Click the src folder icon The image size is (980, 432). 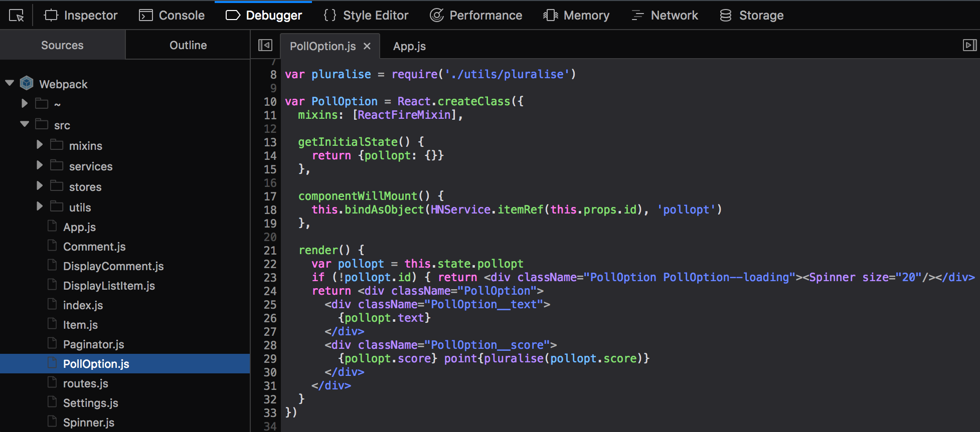click(x=42, y=124)
